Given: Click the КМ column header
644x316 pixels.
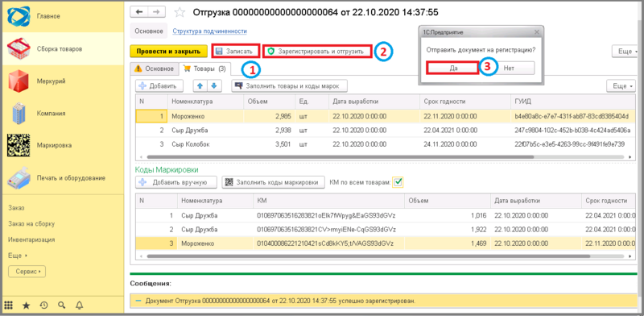Looking at the screenshot, I should coord(328,201).
